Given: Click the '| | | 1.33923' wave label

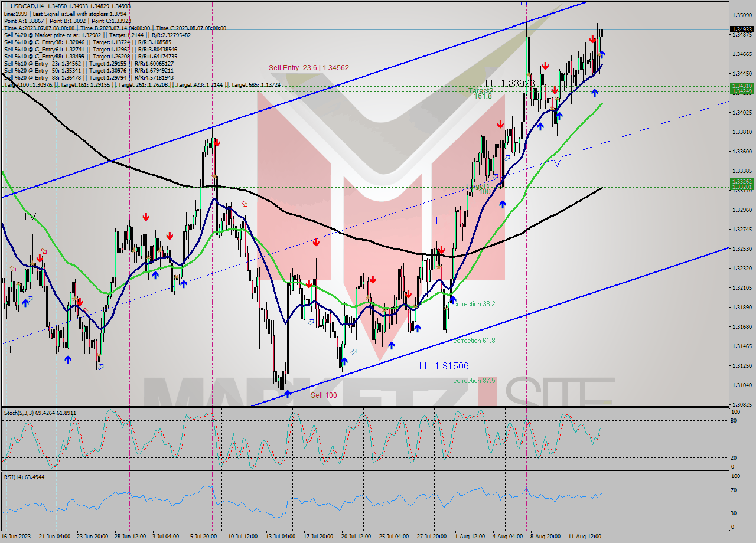Looking at the screenshot, I should (510, 83).
